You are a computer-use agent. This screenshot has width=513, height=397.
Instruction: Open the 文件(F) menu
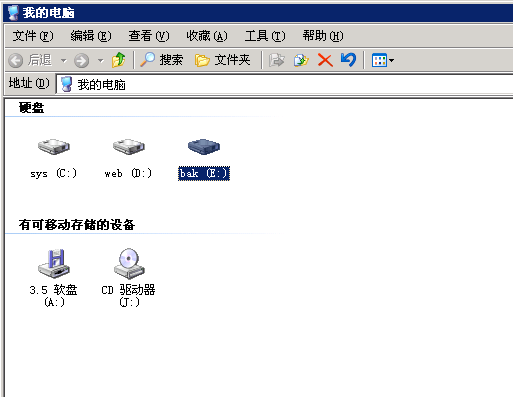pyautogui.click(x=33, y=36)
